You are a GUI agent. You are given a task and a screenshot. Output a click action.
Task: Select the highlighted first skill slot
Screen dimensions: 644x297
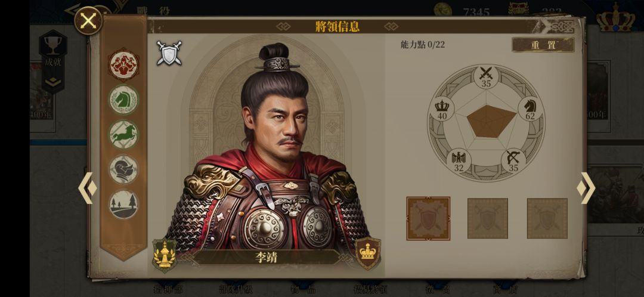[428, 218]
